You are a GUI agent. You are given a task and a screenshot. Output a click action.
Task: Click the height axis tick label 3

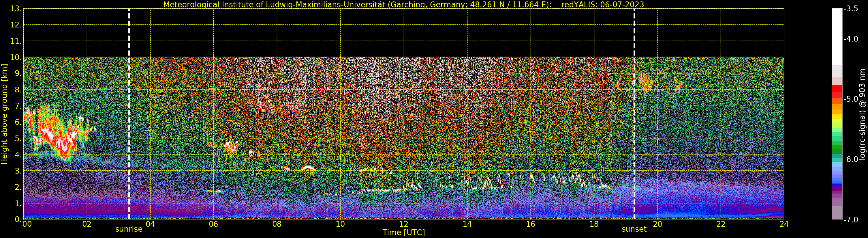[x=18, y=171]
